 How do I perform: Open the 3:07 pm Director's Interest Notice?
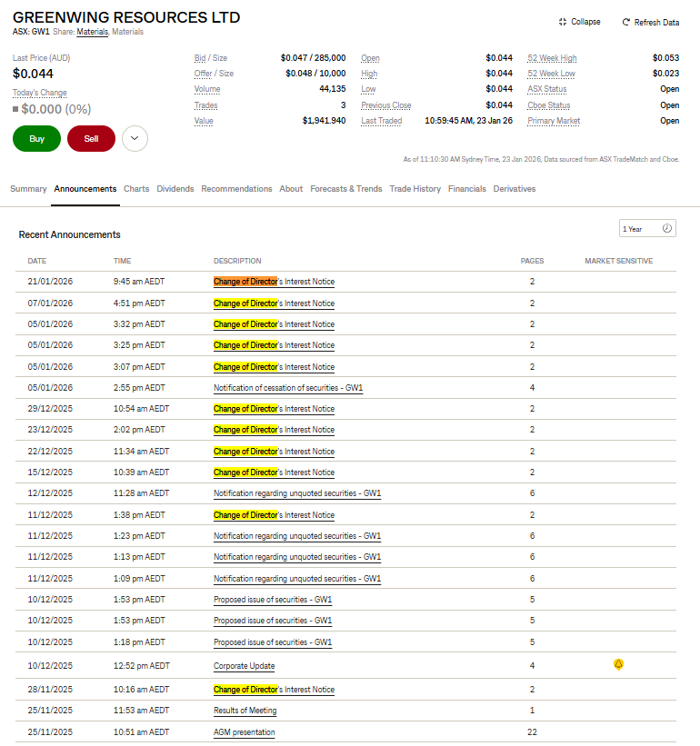point(275,367)
